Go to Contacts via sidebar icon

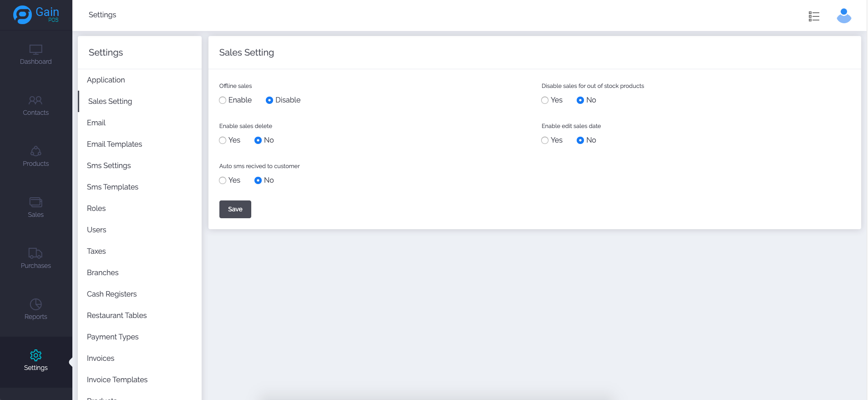click(36, 100)
